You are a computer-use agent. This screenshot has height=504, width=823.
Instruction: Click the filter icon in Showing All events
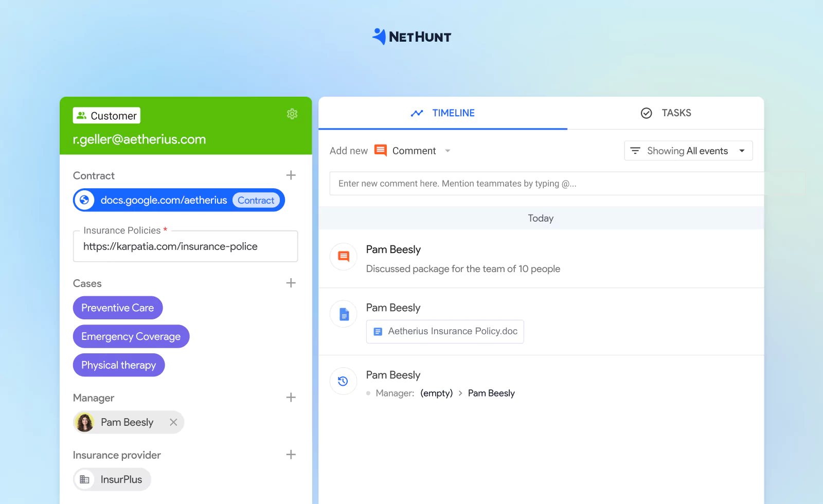pos(636,150)
